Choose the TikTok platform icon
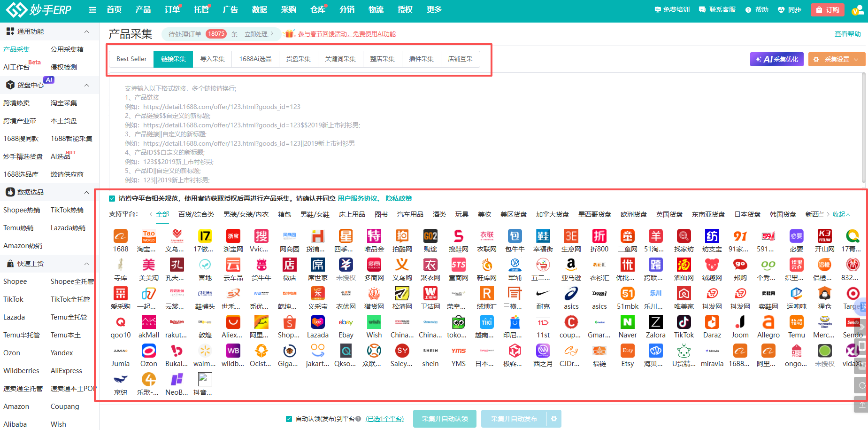Image resolution: width=868 pixels, height=430 pixels. (x=684, y=322)
